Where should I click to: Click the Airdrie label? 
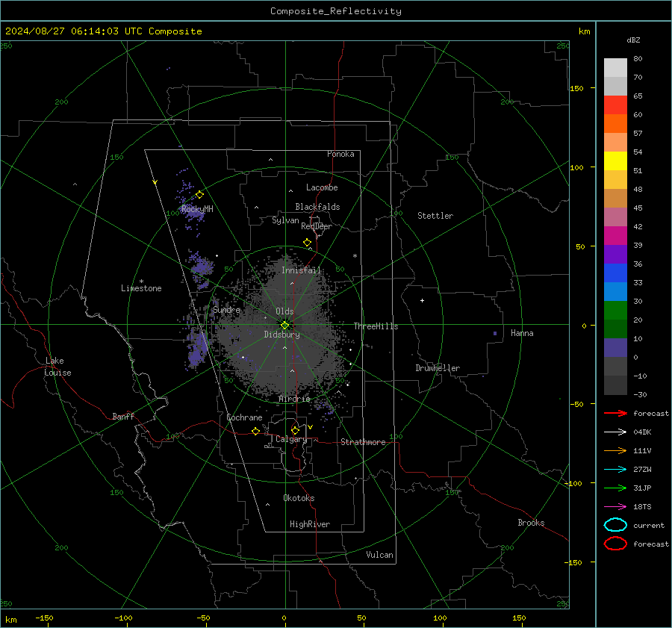(x=294, y=399)
